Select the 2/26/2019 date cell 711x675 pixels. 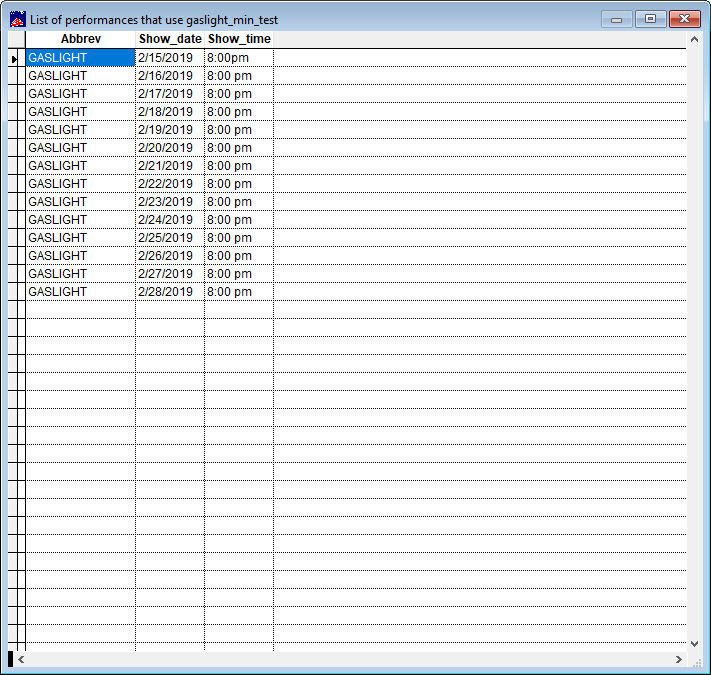pos(170,256)
